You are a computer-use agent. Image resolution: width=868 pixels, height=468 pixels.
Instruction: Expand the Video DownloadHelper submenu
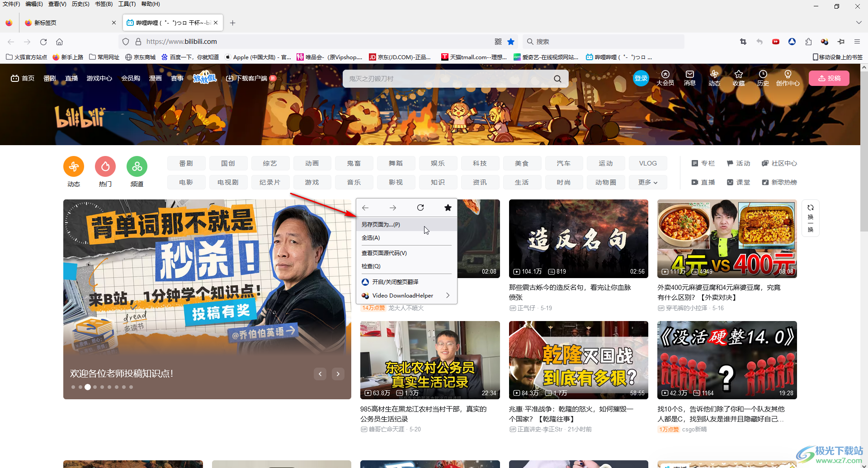407,295
